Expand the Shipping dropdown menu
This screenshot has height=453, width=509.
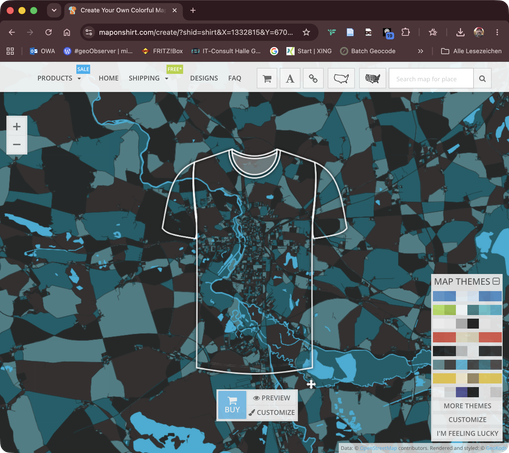coord(148,78)
